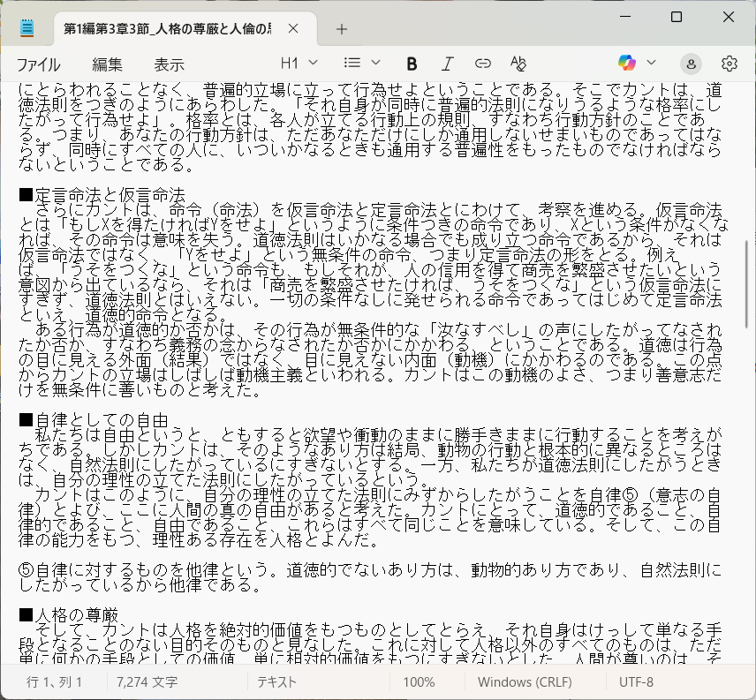Open the 表示 menu

click(170, 64)
